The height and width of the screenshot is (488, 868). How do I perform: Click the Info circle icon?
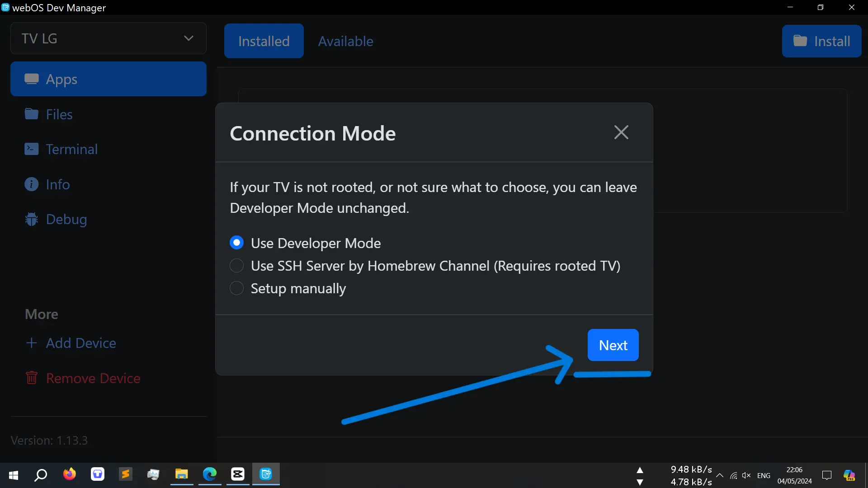31,184
